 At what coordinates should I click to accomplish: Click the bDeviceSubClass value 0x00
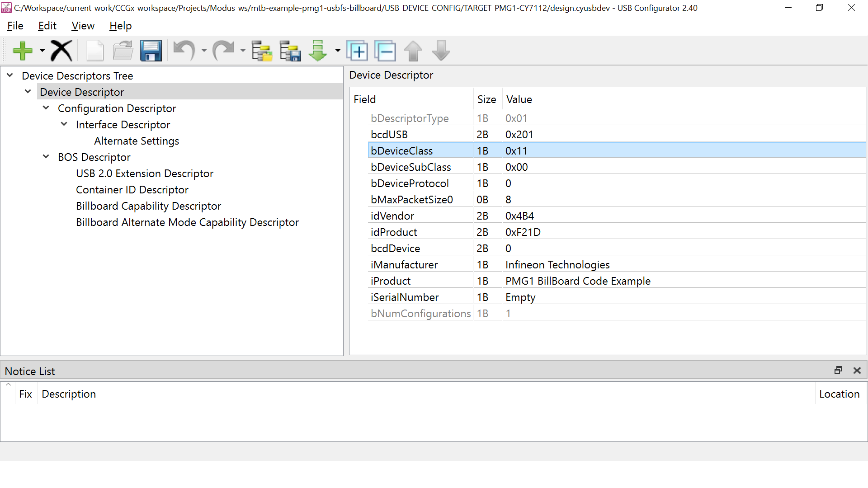pyautogui.click(x=517, y=167)
